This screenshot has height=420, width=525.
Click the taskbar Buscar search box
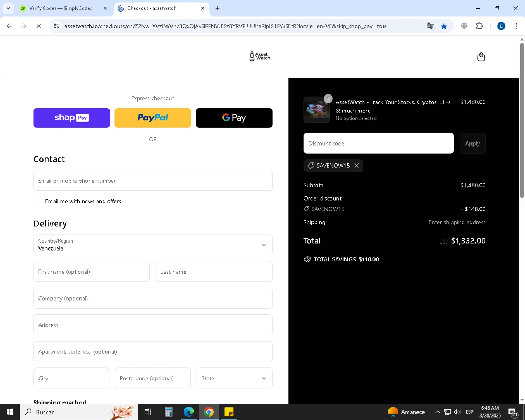click(78, 412)
